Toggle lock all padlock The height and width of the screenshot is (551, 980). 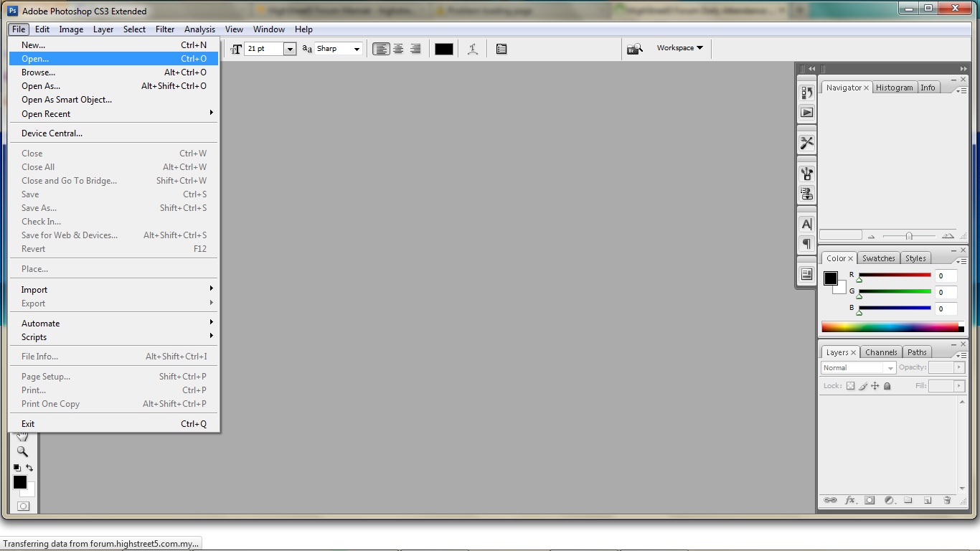click(x=887, y=386)
